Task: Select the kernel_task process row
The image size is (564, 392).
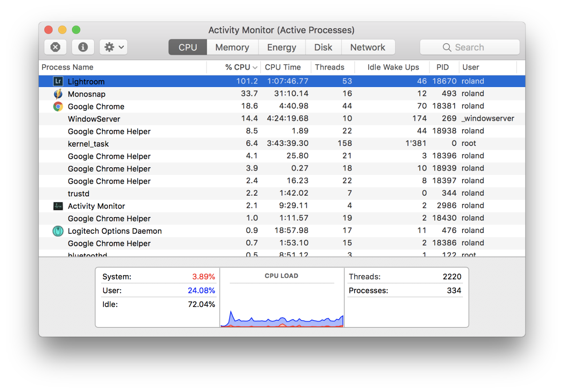Action: click(x=88, y=144)
